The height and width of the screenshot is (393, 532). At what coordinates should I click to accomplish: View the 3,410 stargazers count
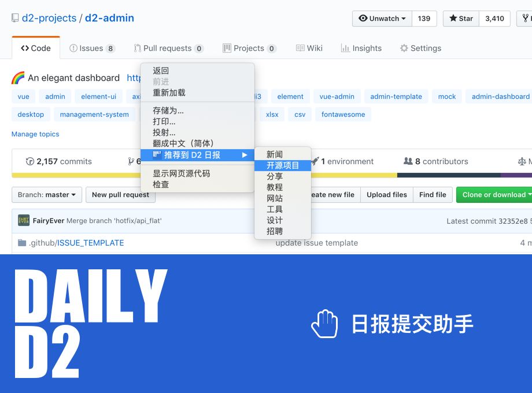pos(494,18)
